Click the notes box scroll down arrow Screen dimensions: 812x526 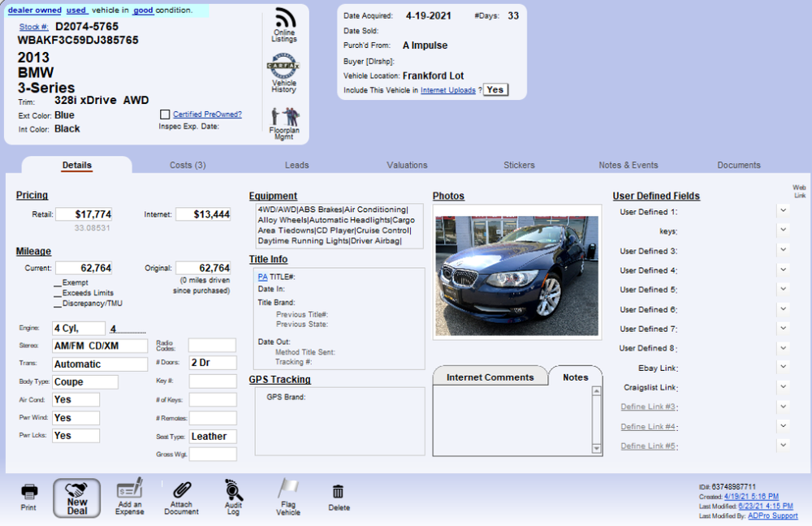pyautogui.click(x=597, y=448)
